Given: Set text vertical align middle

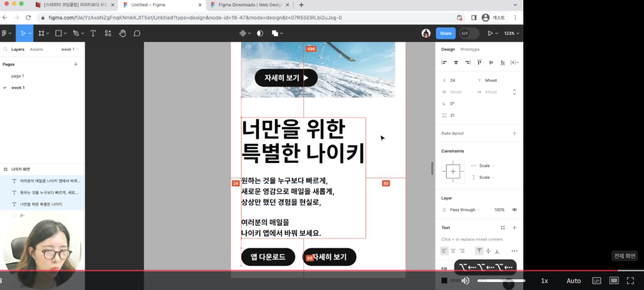Looking at the screenshot, I should pyautogui.click(x=488, y=251).
